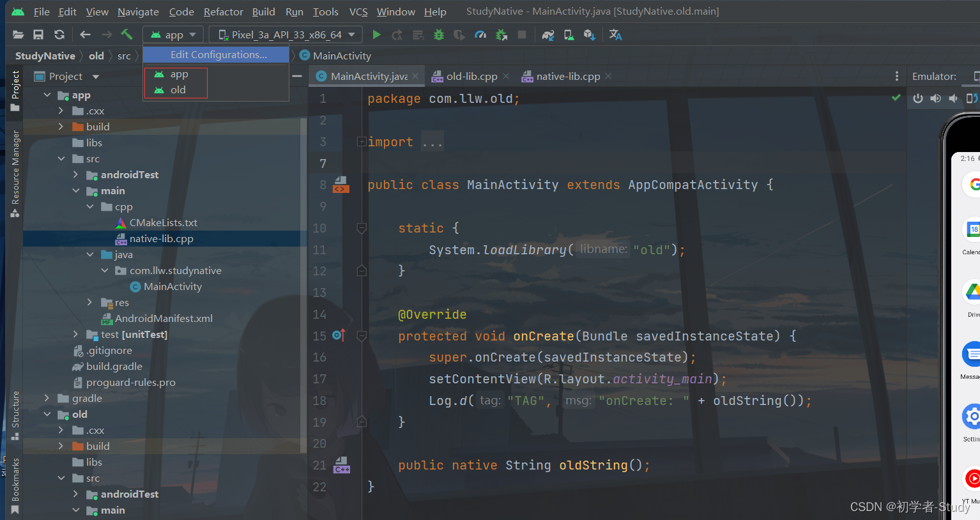Image resolution: width=980 pixels, height=520 pixels.
Task: Fold the onCreate method on line 15
Action: tap(362, 335)
